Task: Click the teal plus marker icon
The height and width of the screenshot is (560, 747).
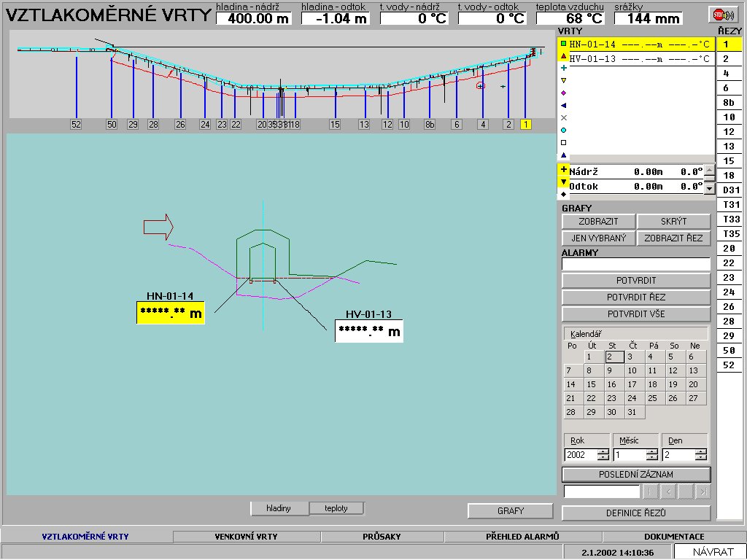Action: pyautogui.click(x=563, y=68)
